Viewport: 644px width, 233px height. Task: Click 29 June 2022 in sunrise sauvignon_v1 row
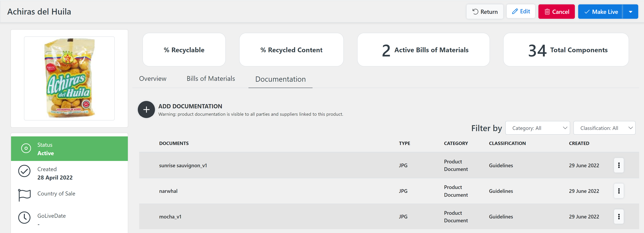tap(584, 166)
